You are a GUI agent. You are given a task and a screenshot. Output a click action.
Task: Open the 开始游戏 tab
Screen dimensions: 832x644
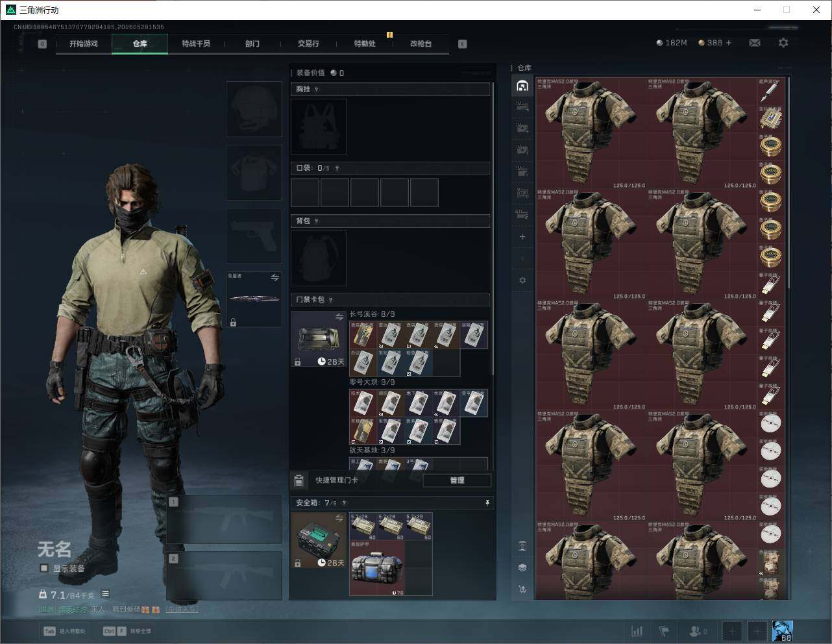84,43
